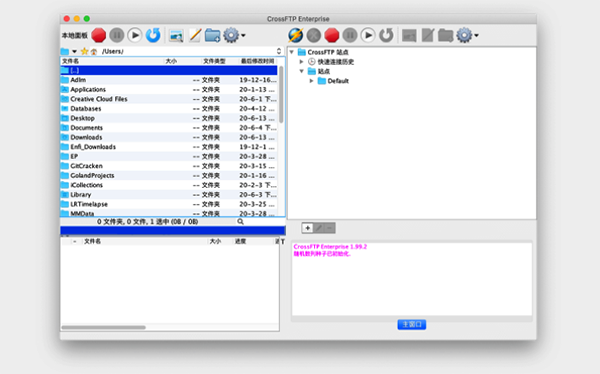Select the Desktop folder
This screenshot has width=600, height=374.
coord(169,118)
